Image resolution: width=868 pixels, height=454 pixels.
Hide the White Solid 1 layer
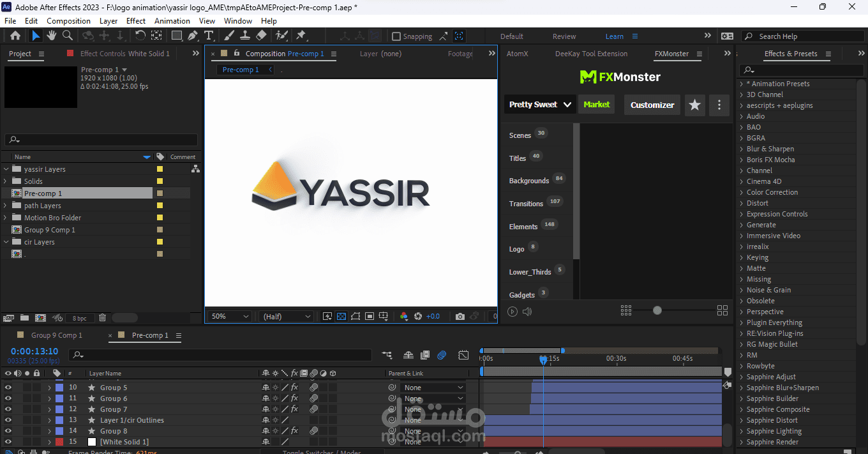click(8, 442)
